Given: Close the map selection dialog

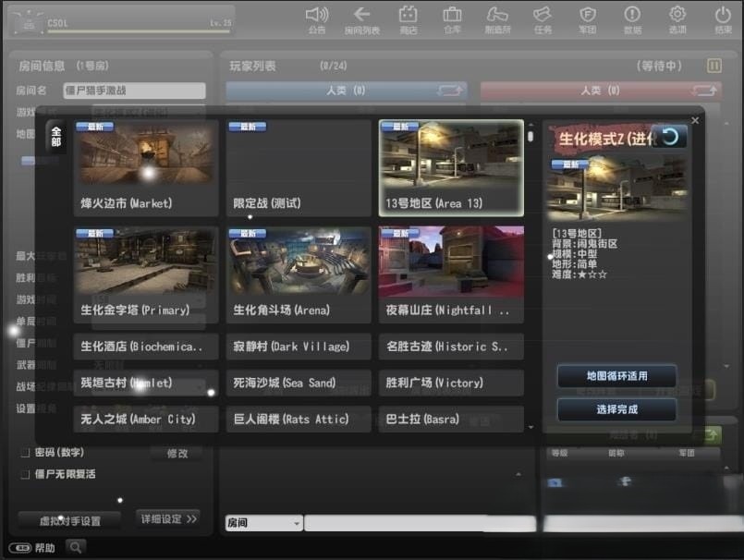Looking at the screenshot, I should coord(695,120).
